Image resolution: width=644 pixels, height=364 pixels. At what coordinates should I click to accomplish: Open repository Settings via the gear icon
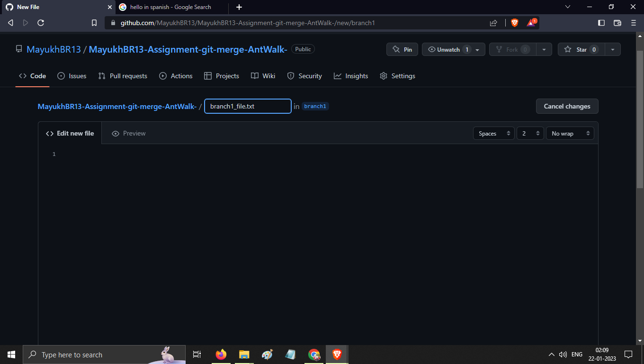click(x=384, y=76)
